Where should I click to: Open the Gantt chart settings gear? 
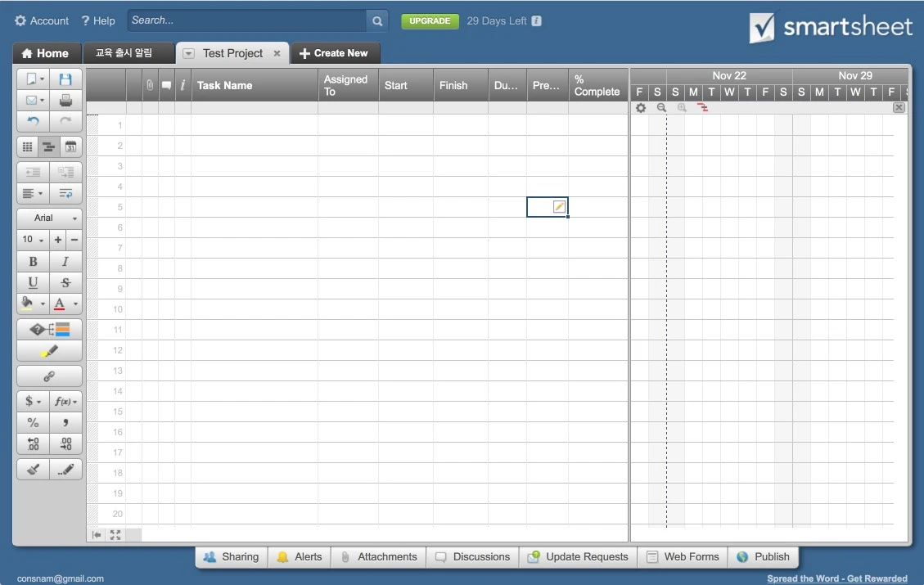pyautogui.click(x=641, y=107)
